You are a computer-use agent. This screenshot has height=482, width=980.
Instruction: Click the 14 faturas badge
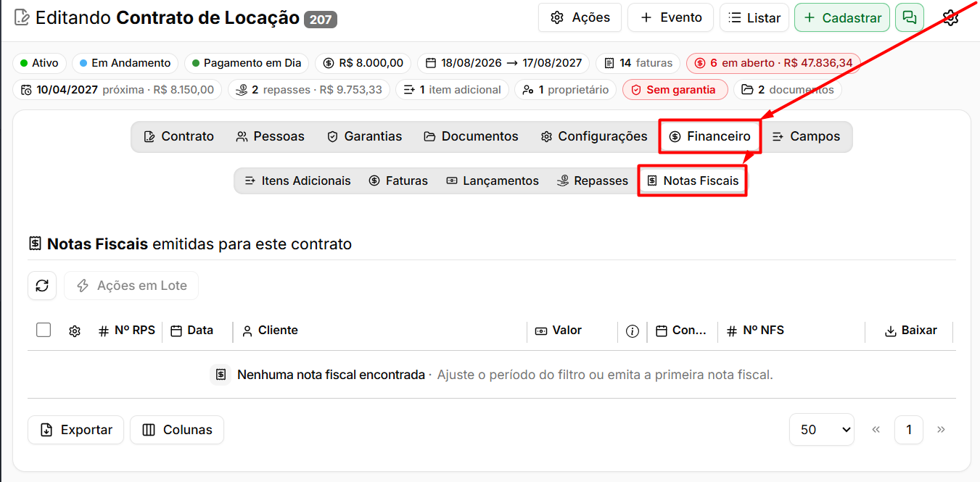(638, 63)
